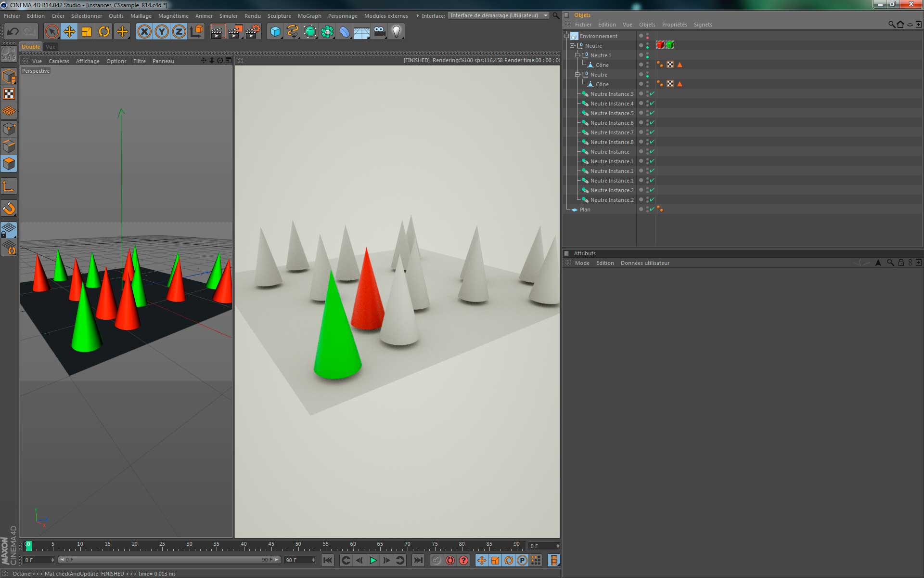Open the MoGraph menu
The image size is (924, 578).
coord(309,16)
